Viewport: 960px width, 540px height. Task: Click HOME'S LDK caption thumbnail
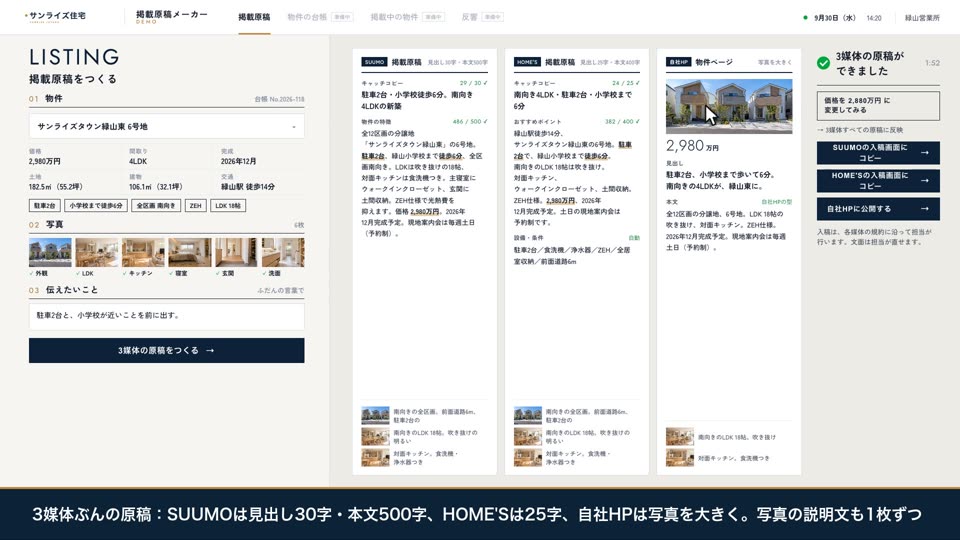tap(528, 437)
